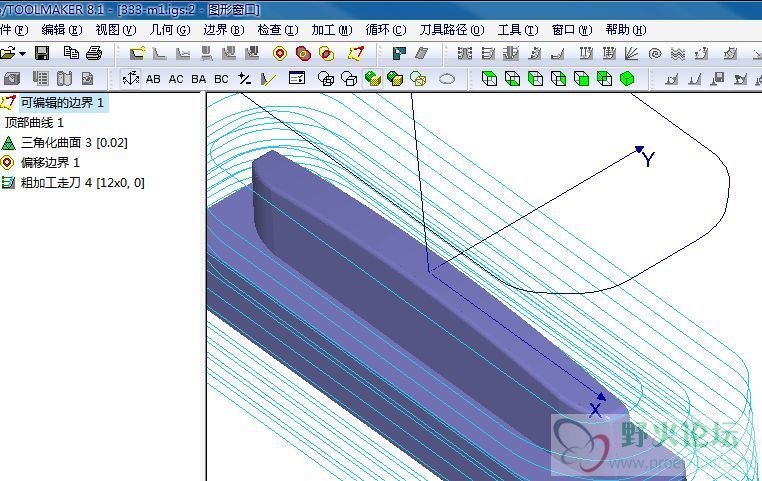Open the options checklist window icon
This screenshot has height=481, width=762.
297,78
